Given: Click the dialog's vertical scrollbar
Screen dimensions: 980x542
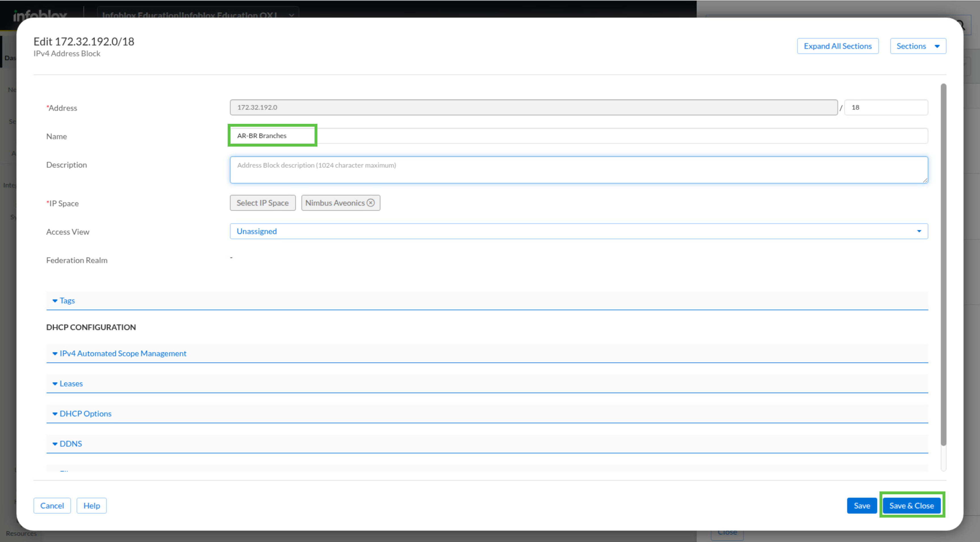Looking at the screenshot, I should click(943, 264).
